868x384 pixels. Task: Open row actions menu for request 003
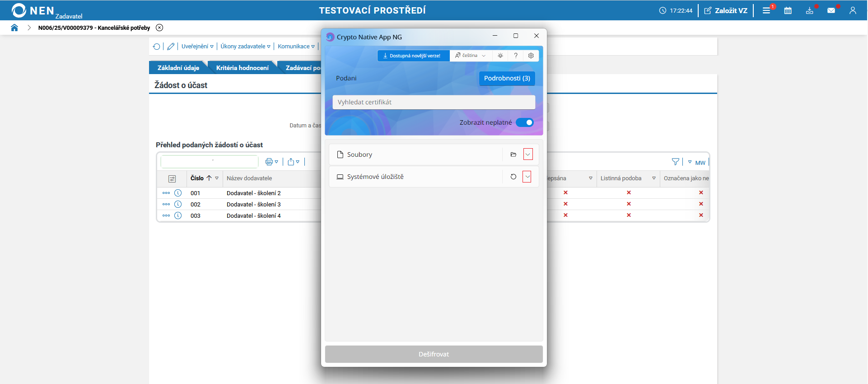pyautogui.click(x=166, y=215)
